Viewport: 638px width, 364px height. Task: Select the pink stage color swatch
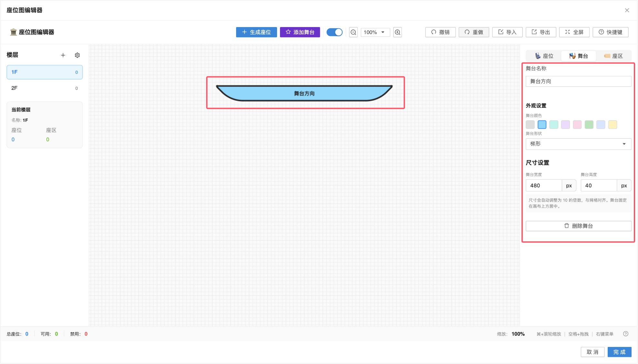[577, 125]
